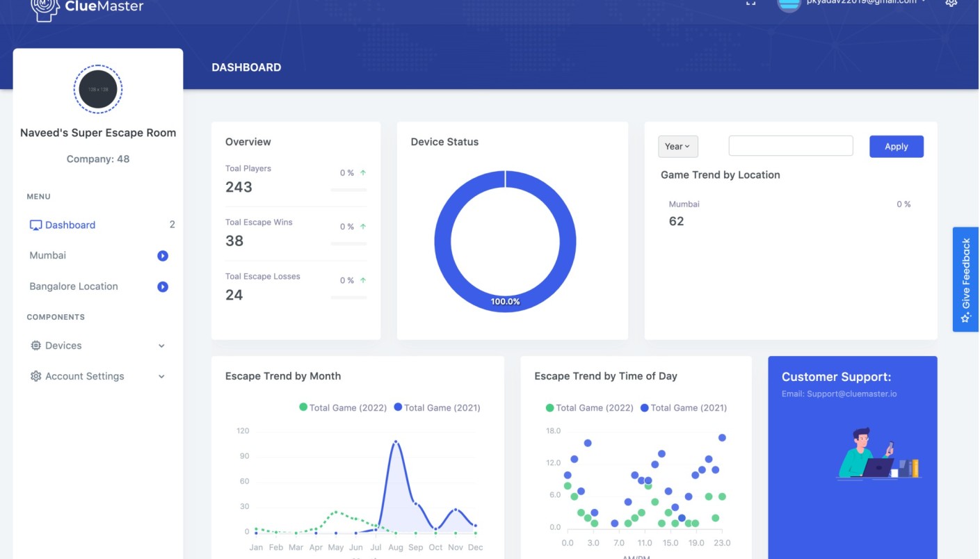Viewport: 980px width, 559px height.
Task: Click the Mumbai entry under Game Trend
Action: 684,204
